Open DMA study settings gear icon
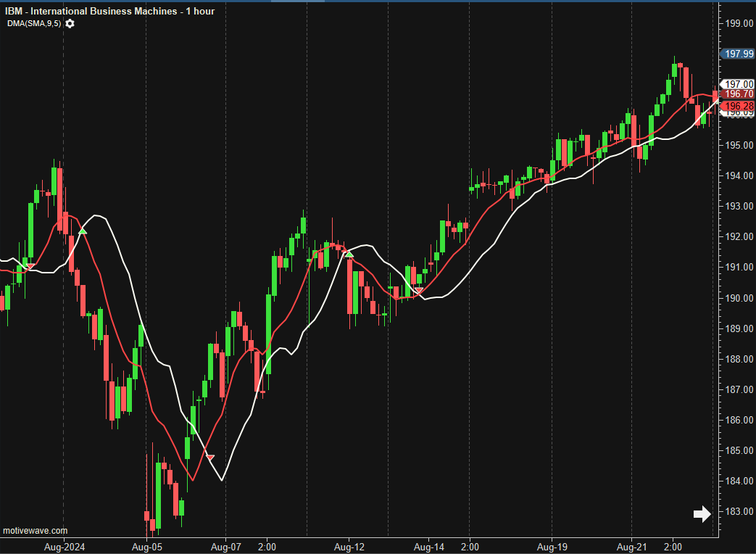This screenshot has height=554, width=756. tap(70, 23)
